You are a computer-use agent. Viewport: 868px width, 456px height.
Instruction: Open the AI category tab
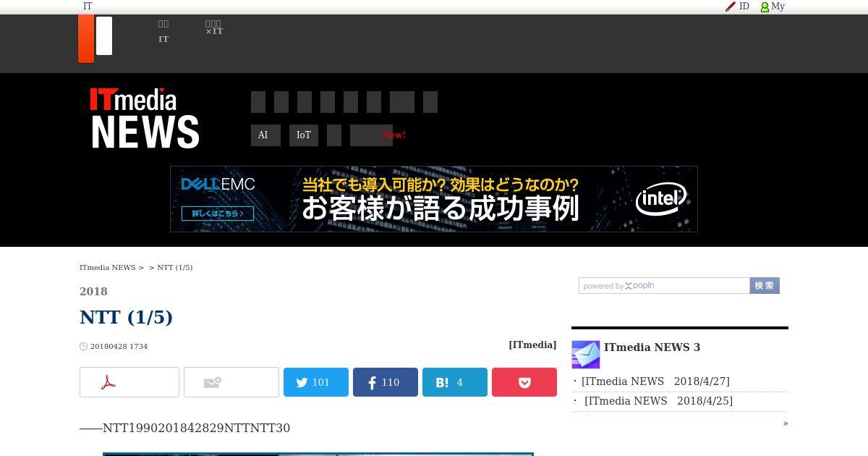coord(265,135)
